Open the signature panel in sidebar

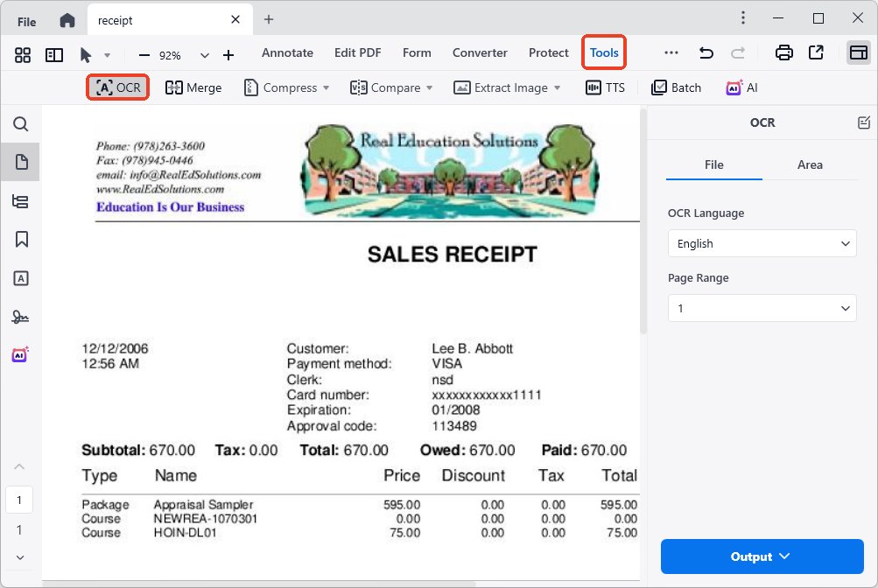tap(21, 317)
